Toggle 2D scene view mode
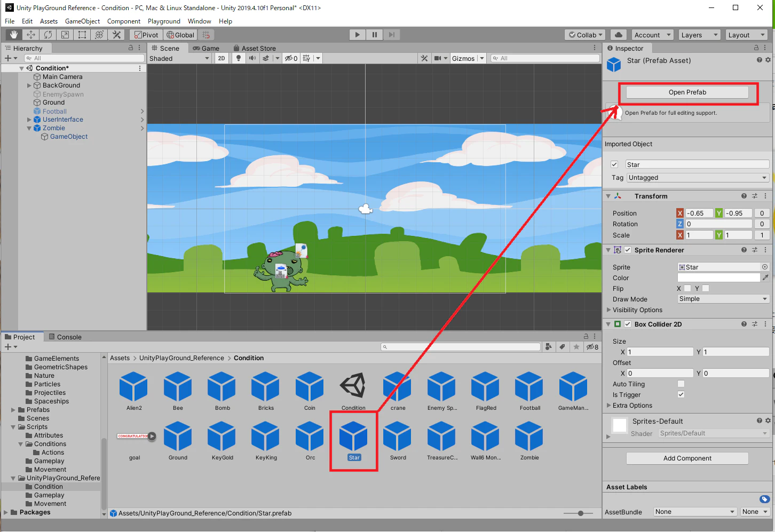This screenshot has height=532, width=775. pyautogui.click(x=222, y=58)
